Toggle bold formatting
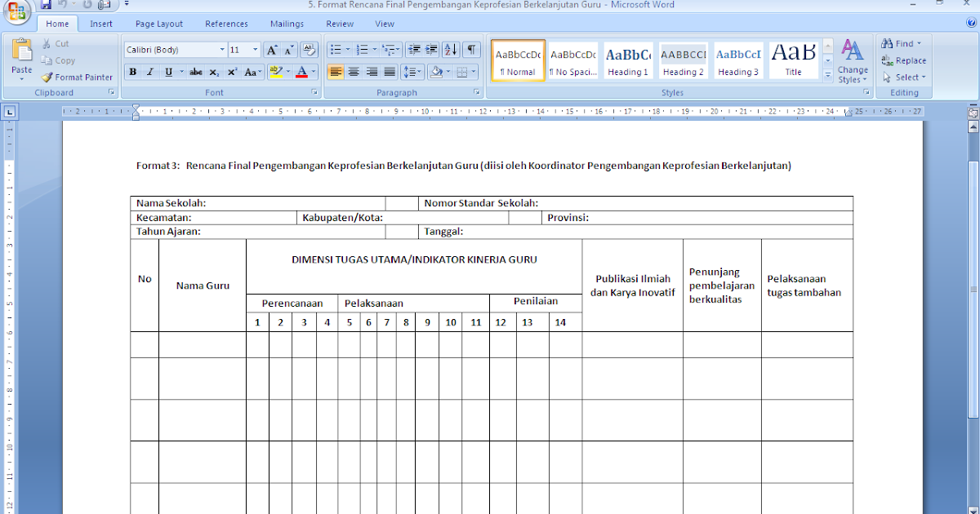Image resolution: width=980 pixels, height=514 pixels. (132, 72)
